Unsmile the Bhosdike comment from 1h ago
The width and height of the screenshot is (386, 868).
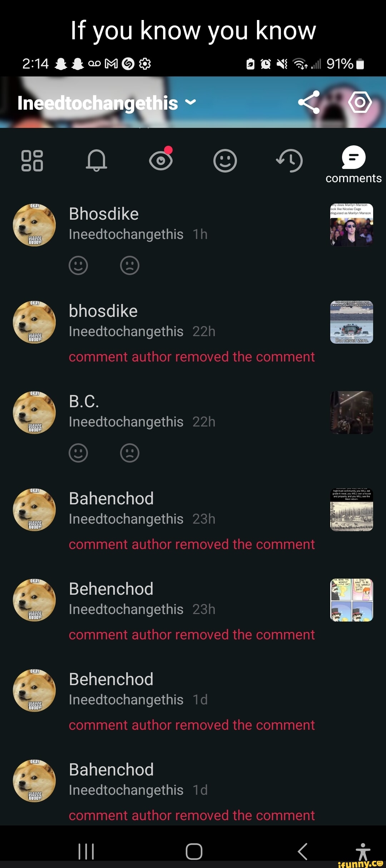tap(130, 265)
